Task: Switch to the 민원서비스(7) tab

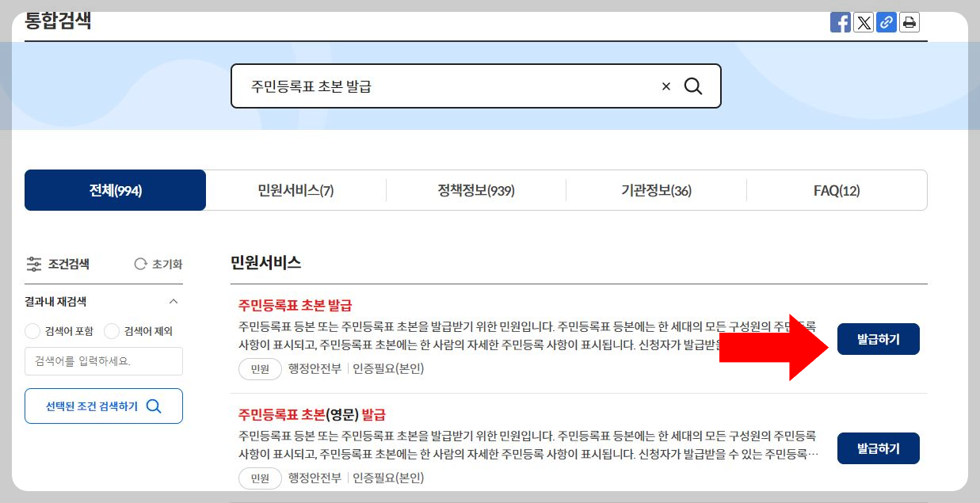Action: [296, 190]
